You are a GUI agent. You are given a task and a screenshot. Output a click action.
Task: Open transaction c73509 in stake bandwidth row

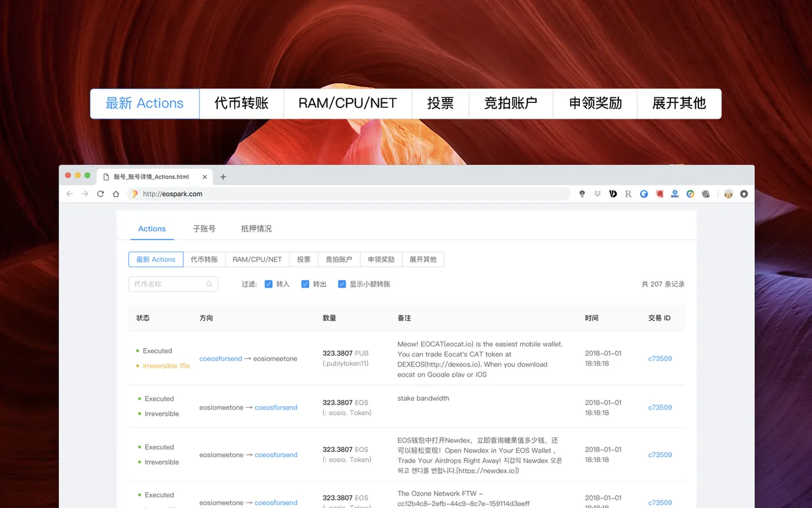[x=660, y=408]
